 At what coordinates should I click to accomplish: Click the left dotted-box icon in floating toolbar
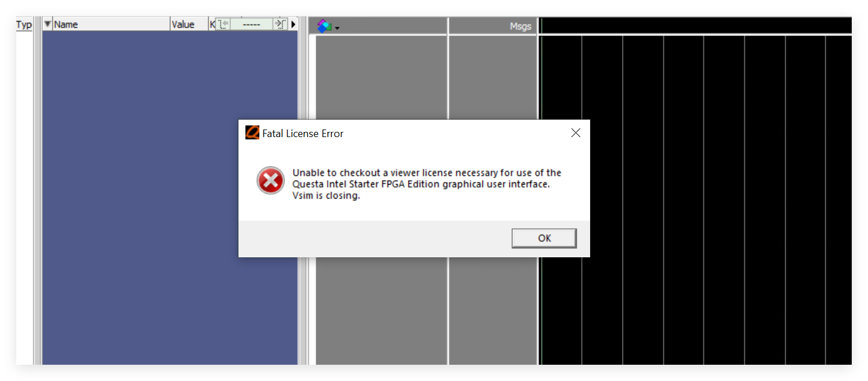click(x=223, y=24)
